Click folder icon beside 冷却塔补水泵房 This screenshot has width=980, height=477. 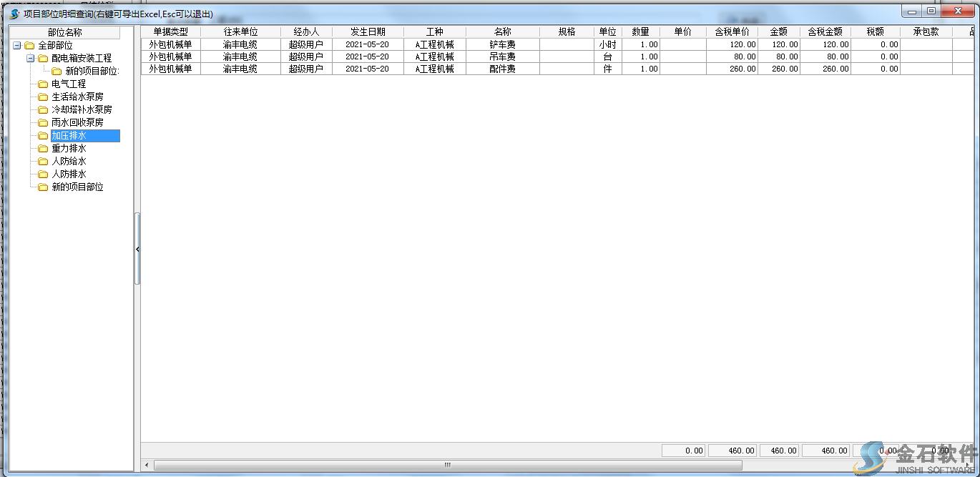pos(43,109)
